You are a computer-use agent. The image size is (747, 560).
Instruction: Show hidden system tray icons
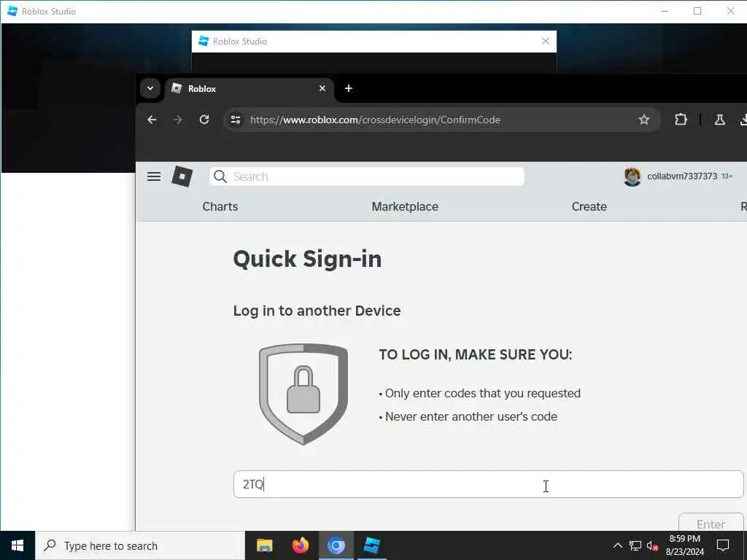[617, 545]
